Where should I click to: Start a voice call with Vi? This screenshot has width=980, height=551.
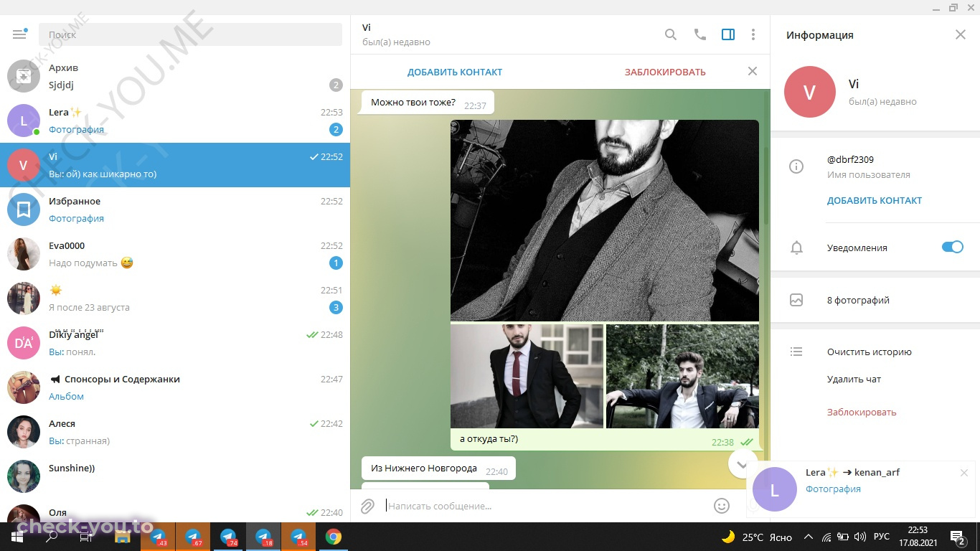(x=700, y=34)
